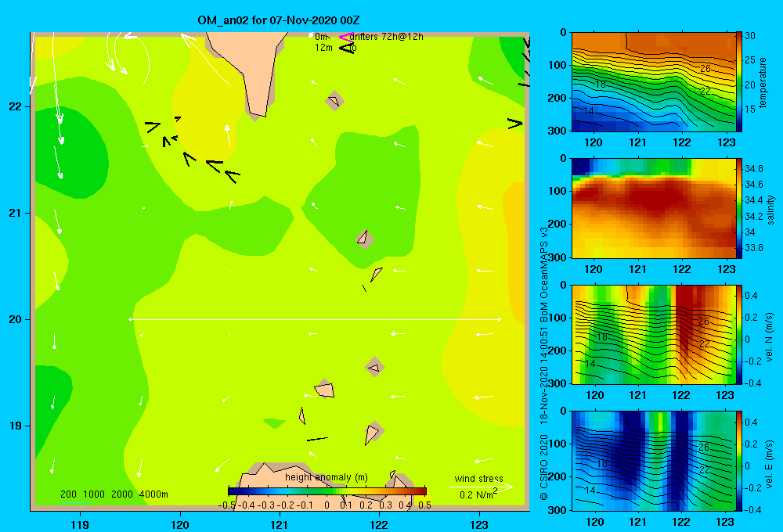Click longitude label 121 below the main map
Screen dimensions: 783x532
pos(280,524)
